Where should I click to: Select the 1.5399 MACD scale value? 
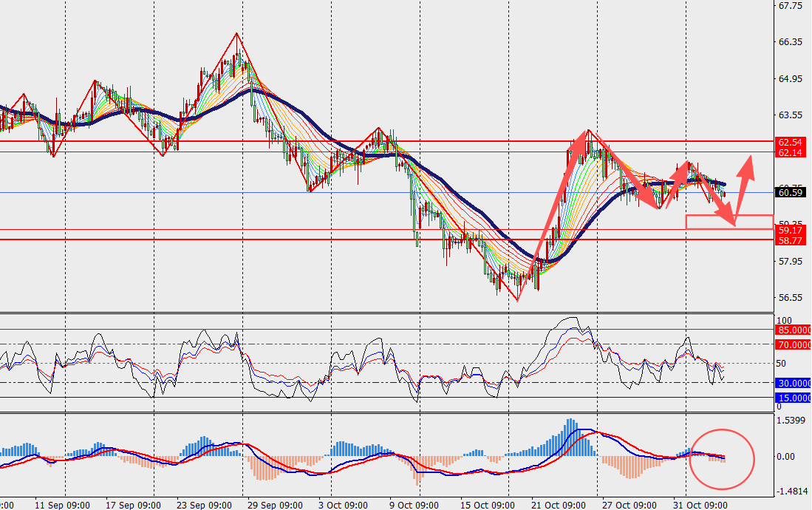click(x=792, y=421)
